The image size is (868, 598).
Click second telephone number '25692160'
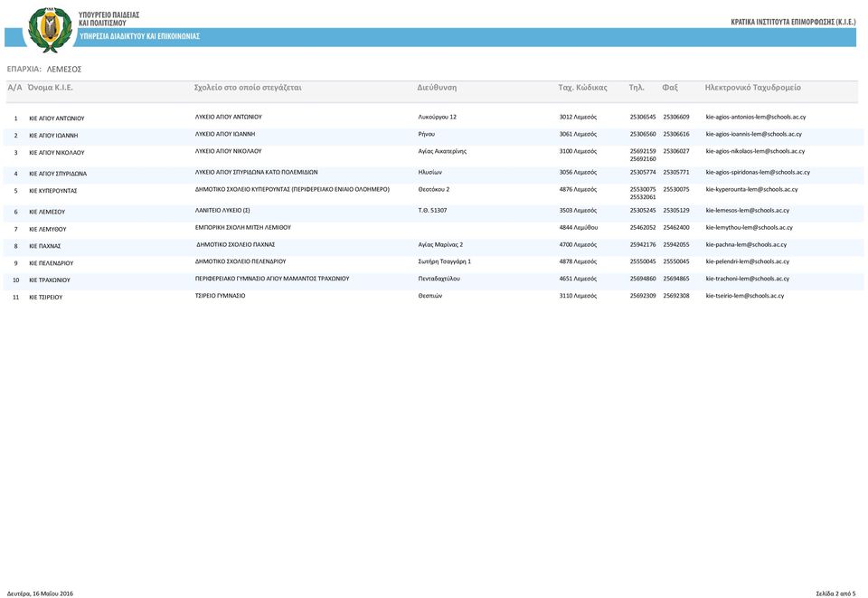(x=643, y=159)
